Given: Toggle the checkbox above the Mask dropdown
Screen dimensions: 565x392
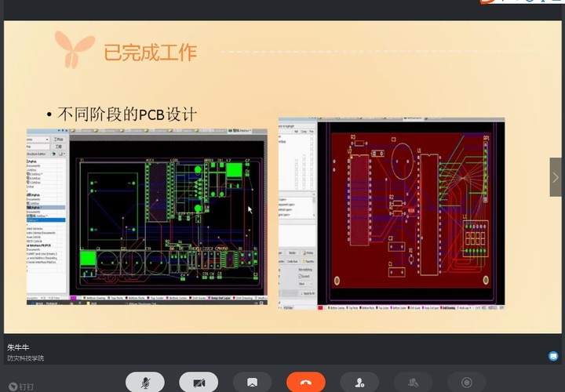Looking at the screenshot, I should pyautogui.click(x=299, y=276).
